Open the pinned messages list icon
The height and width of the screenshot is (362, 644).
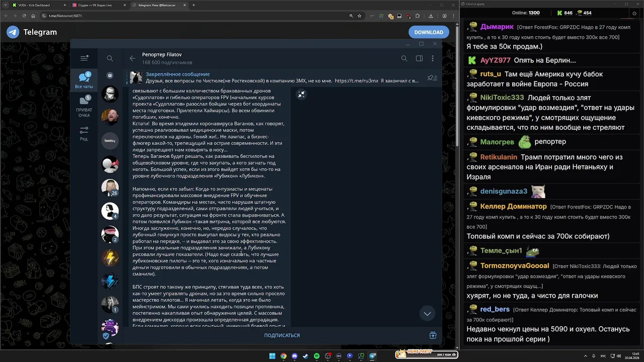pyautogui.click(x=432, y=77)
